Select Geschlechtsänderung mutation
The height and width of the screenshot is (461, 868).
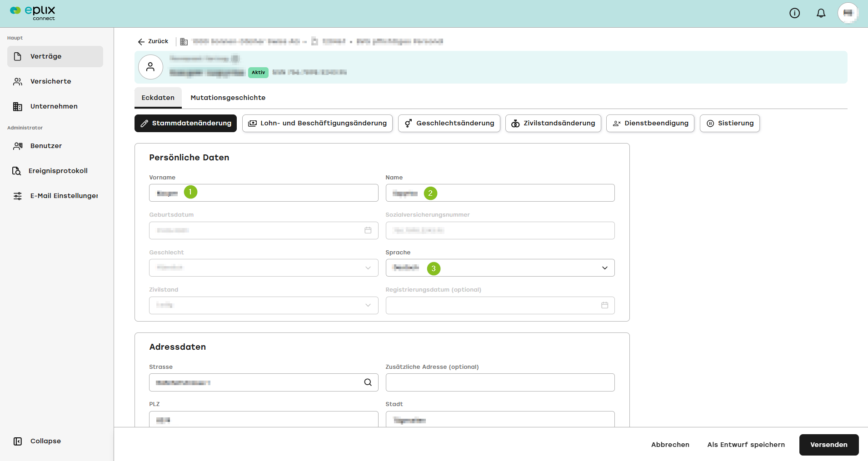tap(449, 123)
